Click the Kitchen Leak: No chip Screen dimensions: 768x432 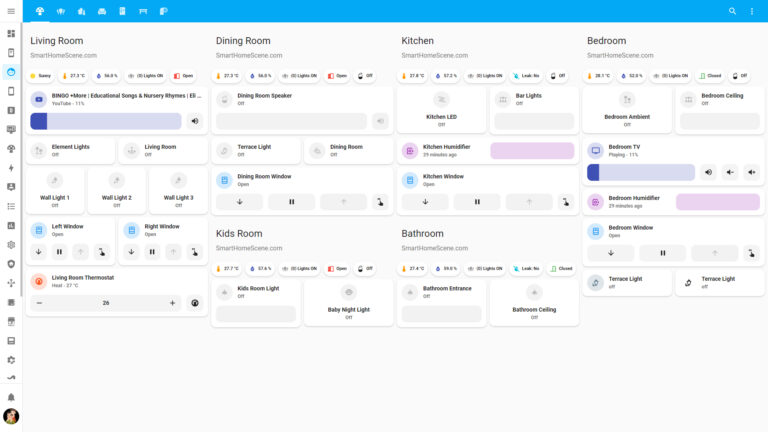pos(526,75)
